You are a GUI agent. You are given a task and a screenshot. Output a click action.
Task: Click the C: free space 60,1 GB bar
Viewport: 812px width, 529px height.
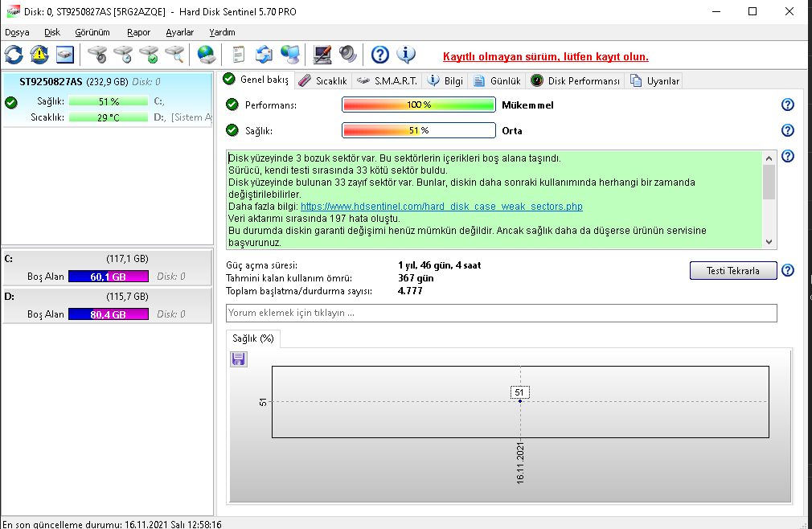click(x=109, y=277)
